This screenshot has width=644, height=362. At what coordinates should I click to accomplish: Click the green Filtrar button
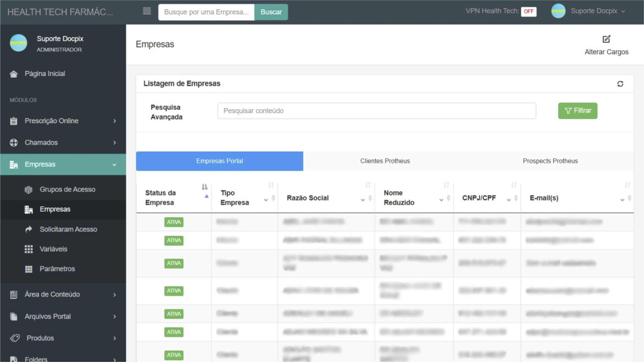pos(577,111)
